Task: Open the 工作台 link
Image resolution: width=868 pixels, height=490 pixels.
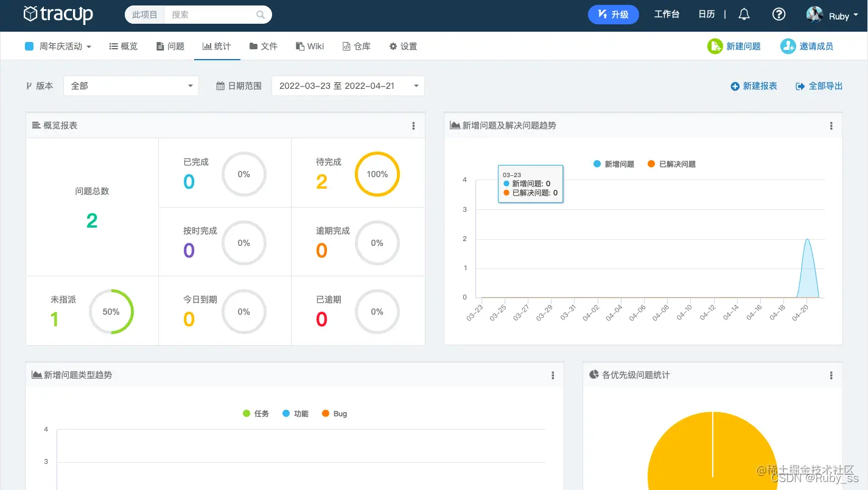Action: [x=667, y=14]
